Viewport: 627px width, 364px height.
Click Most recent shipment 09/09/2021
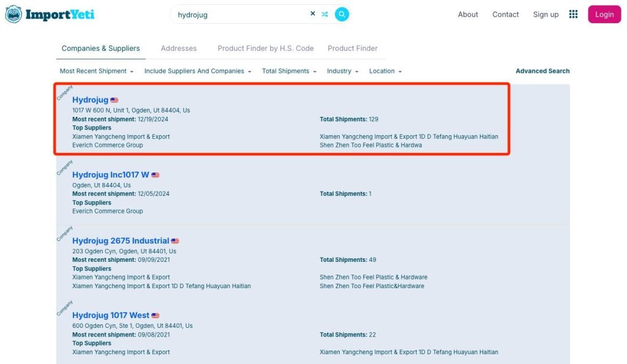point(121,260)
